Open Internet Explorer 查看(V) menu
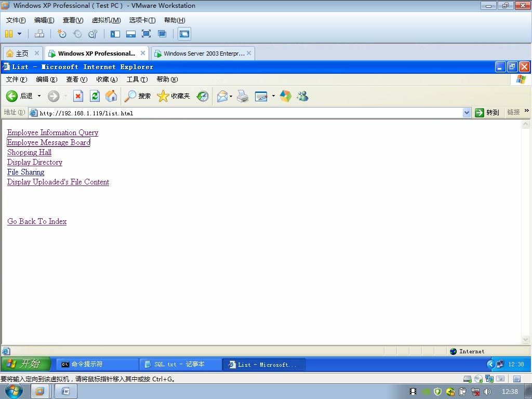 click(x=77, y=79)
